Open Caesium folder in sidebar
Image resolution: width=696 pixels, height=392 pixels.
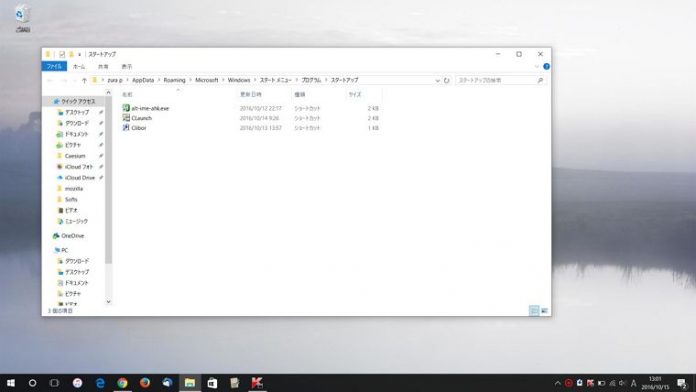[75, 156]
